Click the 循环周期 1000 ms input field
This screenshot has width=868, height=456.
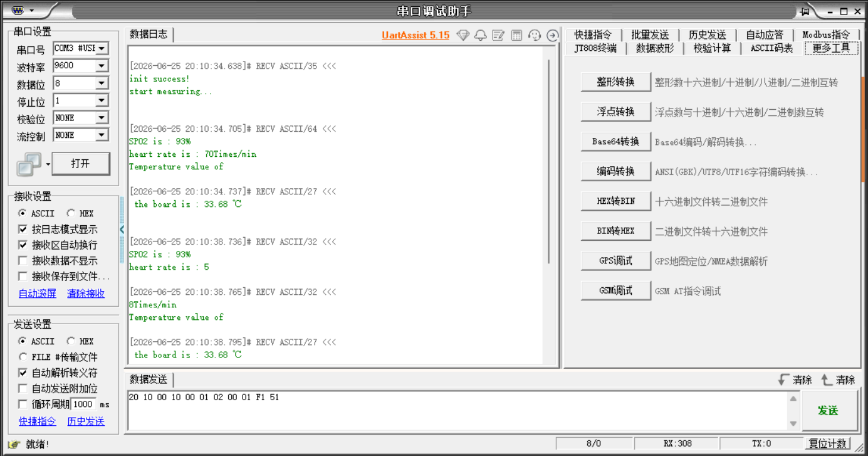tap(84, 405)
